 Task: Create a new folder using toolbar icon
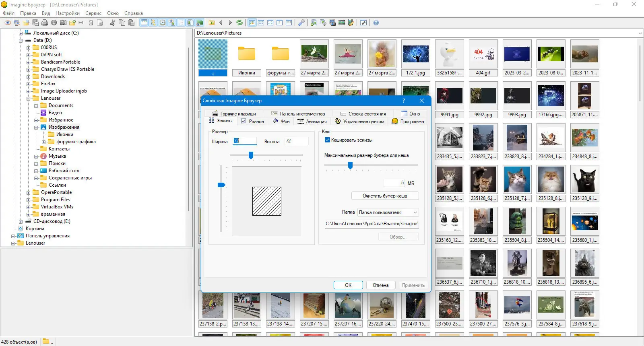72,23
